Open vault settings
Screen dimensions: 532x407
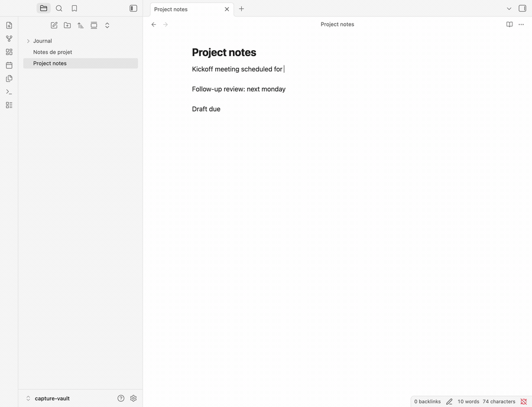tap(134, 399)
